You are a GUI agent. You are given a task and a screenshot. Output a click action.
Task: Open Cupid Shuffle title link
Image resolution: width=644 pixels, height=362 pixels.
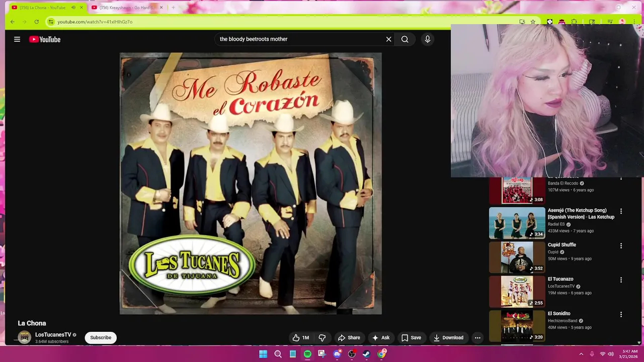[x=562, y=245]
